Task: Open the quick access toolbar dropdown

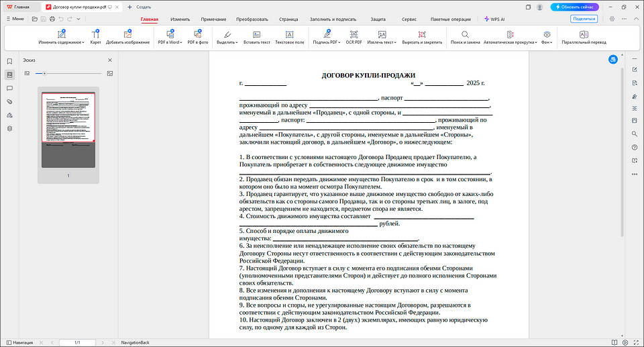Action: (78, 19)
